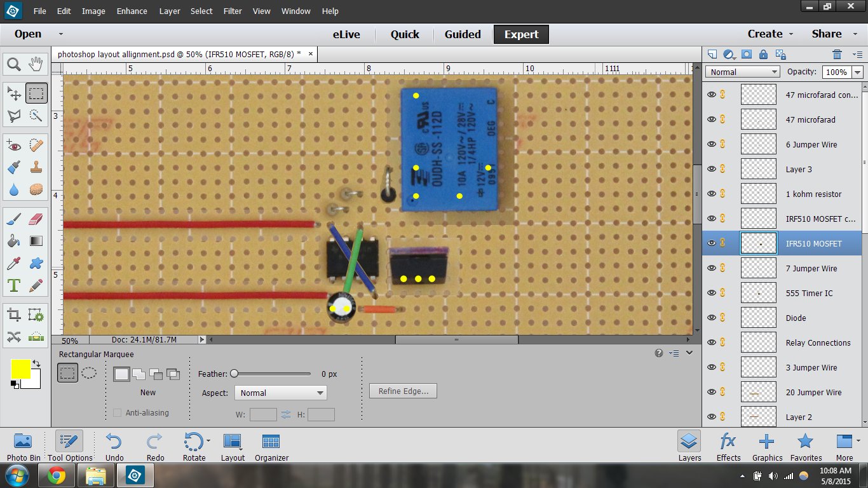Open the blend mode Normal dropdown

tap(742, 72)
